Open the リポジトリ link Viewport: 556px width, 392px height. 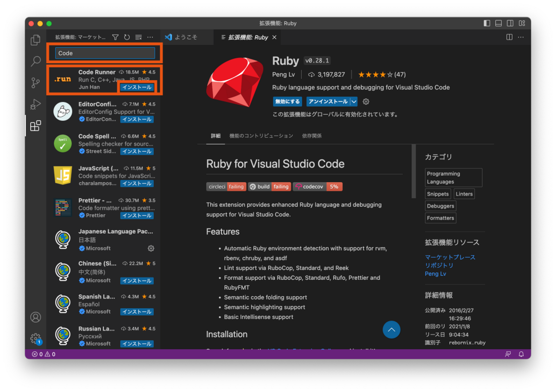[x=439, y=265]
